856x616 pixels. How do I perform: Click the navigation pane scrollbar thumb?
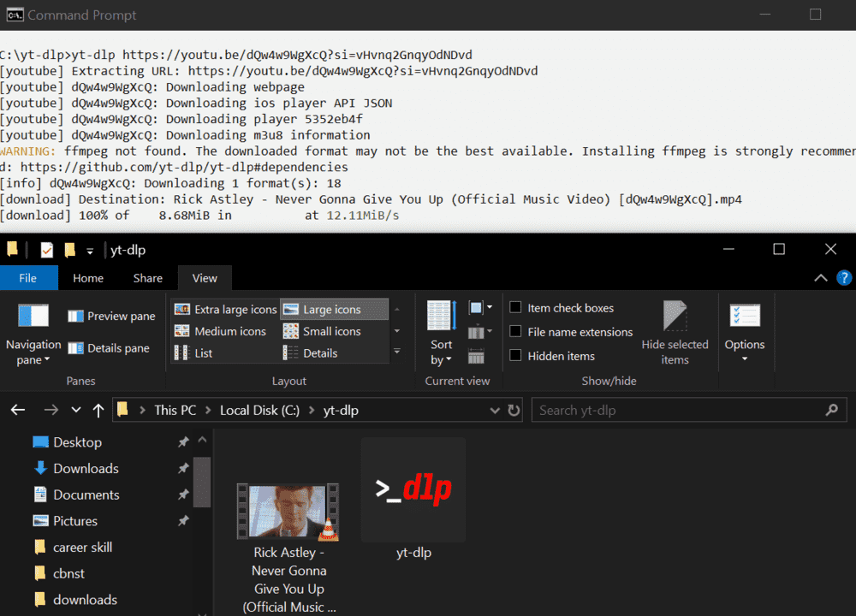tap(202, 483)
